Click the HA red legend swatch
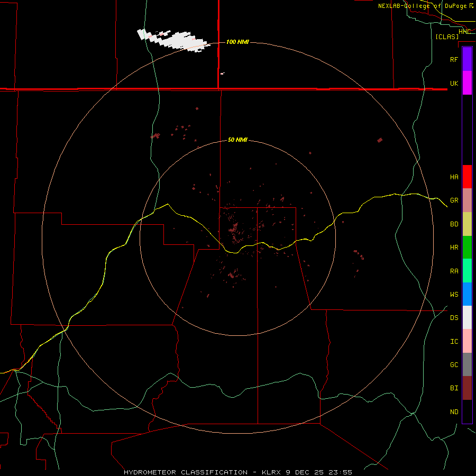The width and height of the screenshot is (476, 476). tap(467, 177)
